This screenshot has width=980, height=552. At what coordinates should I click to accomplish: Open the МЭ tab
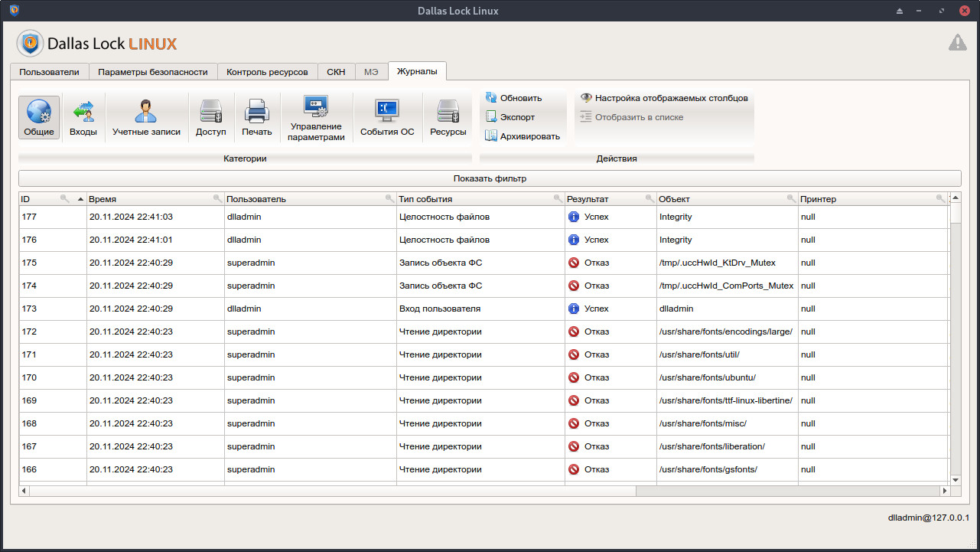(x=372, y=71)
